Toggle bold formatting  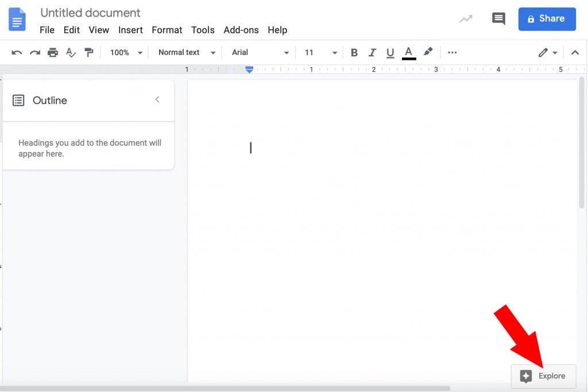(354, 52)
